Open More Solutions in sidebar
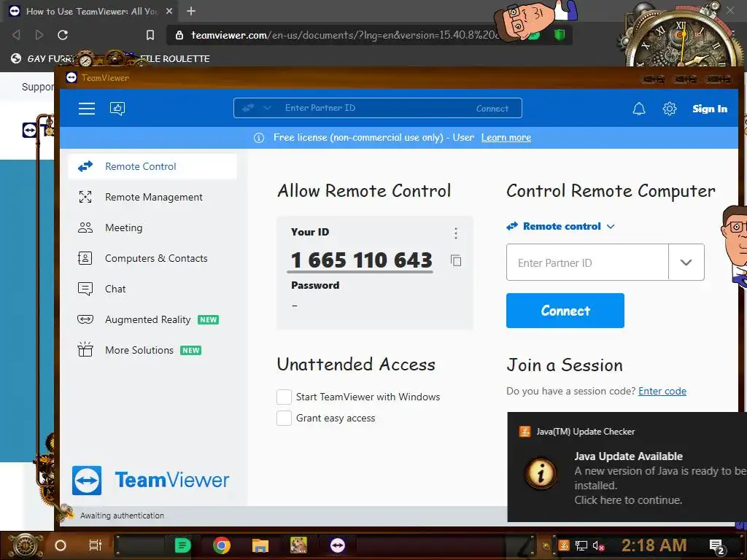 coord(152,350)
